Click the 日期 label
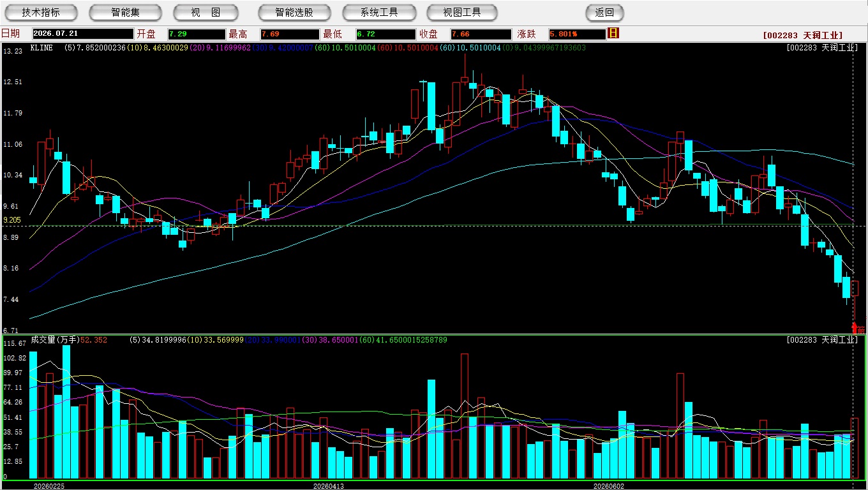 (x=10, y=34)
